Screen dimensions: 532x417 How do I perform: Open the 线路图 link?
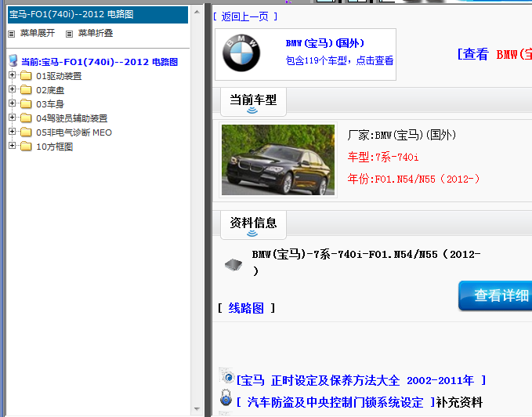point(246,308)
